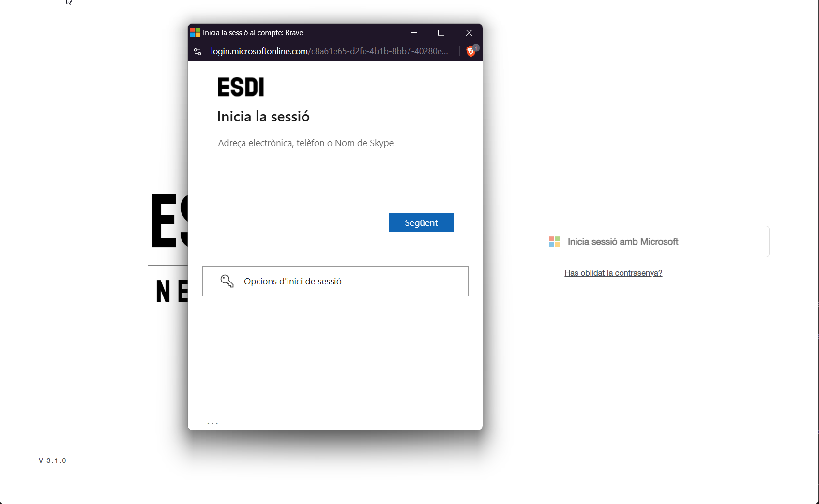Viewport: 819px width, 504px height.
Task: View site information icon in address bar
Action: 197,51
